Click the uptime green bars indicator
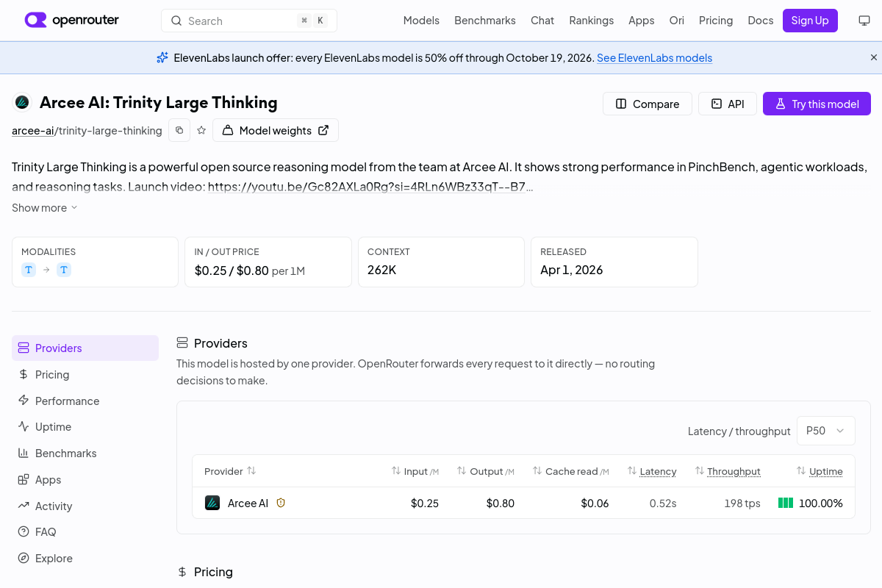The height and width of the screenshot is (588, 882). click(786, 503)
